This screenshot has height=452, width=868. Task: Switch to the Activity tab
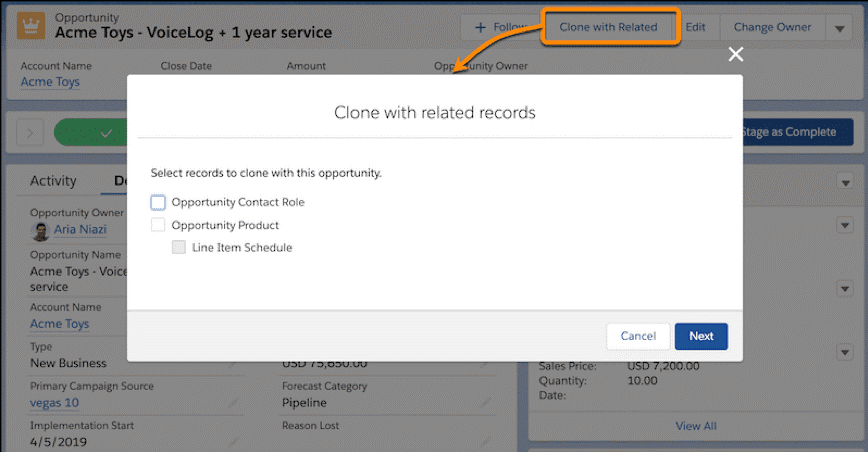click(53, 181)
